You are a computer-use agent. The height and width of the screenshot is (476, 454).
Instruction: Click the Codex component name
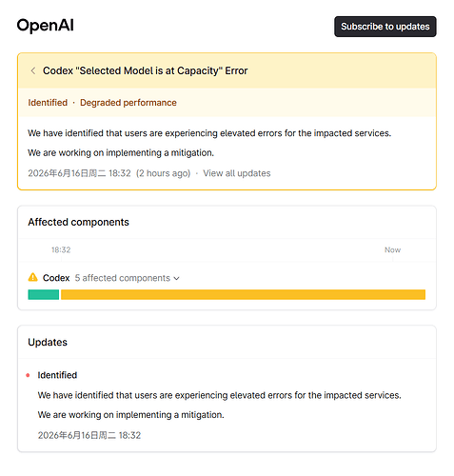pyautogui.click(x=56, y=278)
